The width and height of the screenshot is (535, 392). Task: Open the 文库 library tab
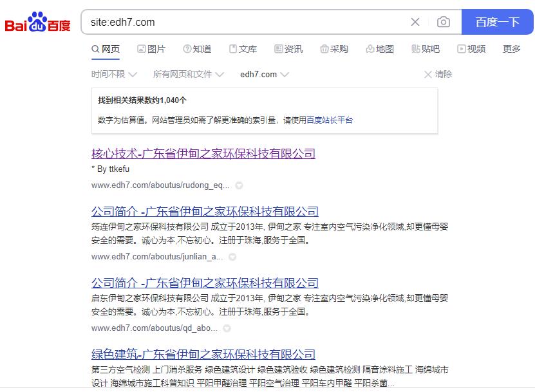click(243, 49)
